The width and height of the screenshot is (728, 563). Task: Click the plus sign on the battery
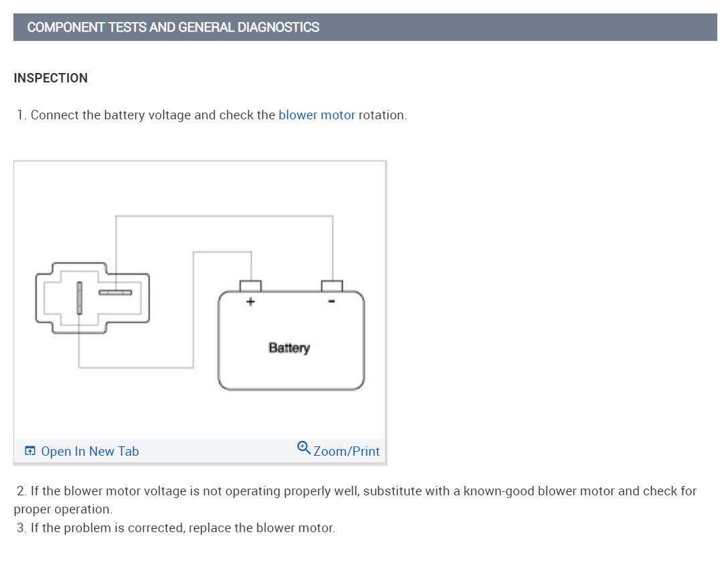(x=250, y=302)
